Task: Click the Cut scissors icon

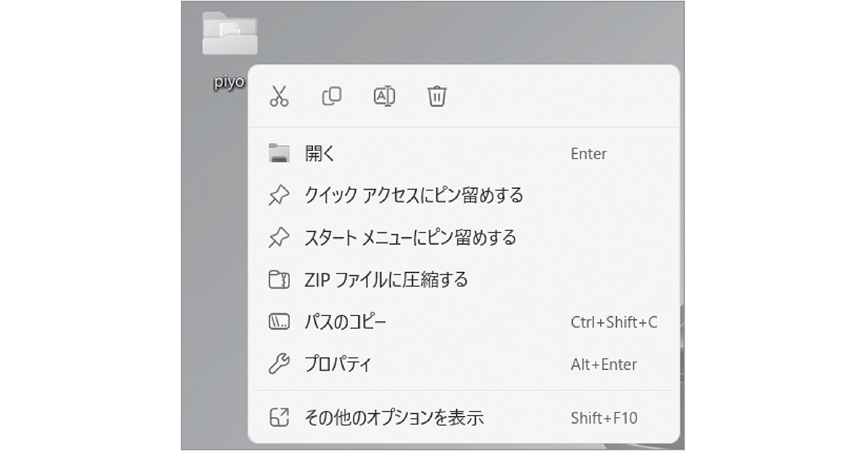Action: 279,96
